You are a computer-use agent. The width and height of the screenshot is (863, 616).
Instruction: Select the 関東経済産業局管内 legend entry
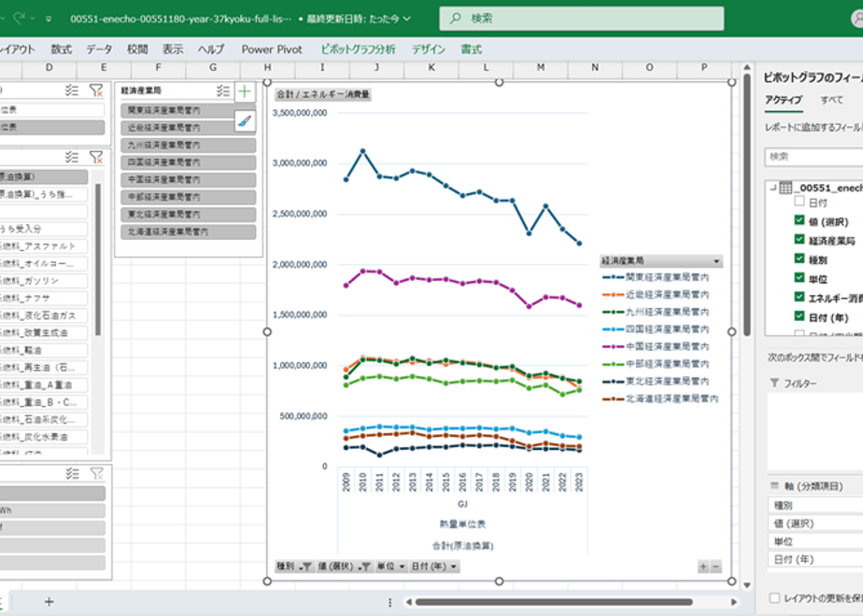tap(656, 277)
